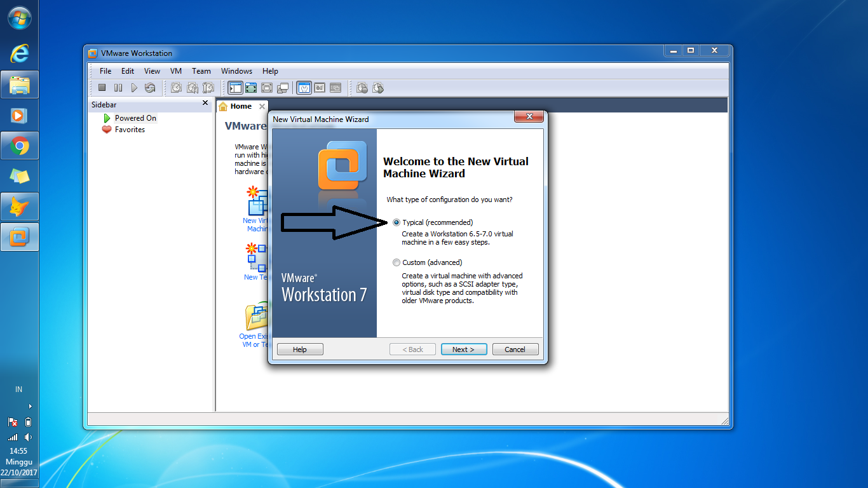Image resolution: width=868 pixels, height=488 pixels.
Task: Open the VM menu
Action: tap(176, 71)
